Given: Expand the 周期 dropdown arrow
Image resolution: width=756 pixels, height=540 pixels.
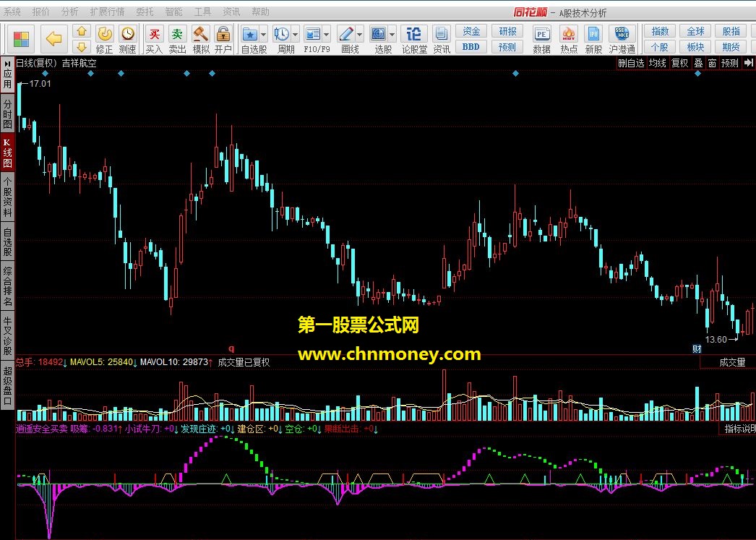Looking at the screenshot, I should [x=295, y=34].
